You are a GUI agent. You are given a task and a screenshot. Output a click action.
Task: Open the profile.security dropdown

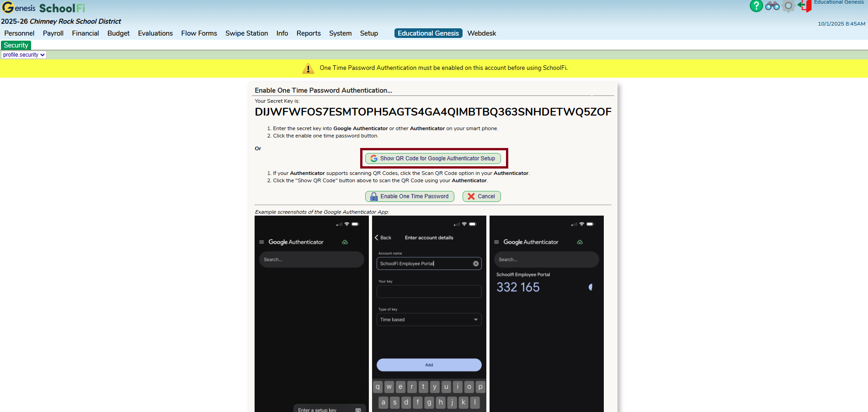pos(24,55)
